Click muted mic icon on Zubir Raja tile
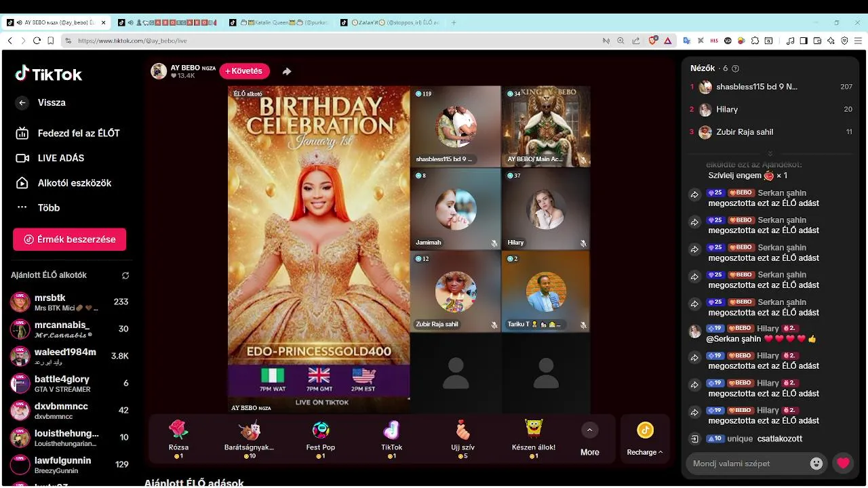The height and width of the screenshot is (488, 868). point(494,325)
